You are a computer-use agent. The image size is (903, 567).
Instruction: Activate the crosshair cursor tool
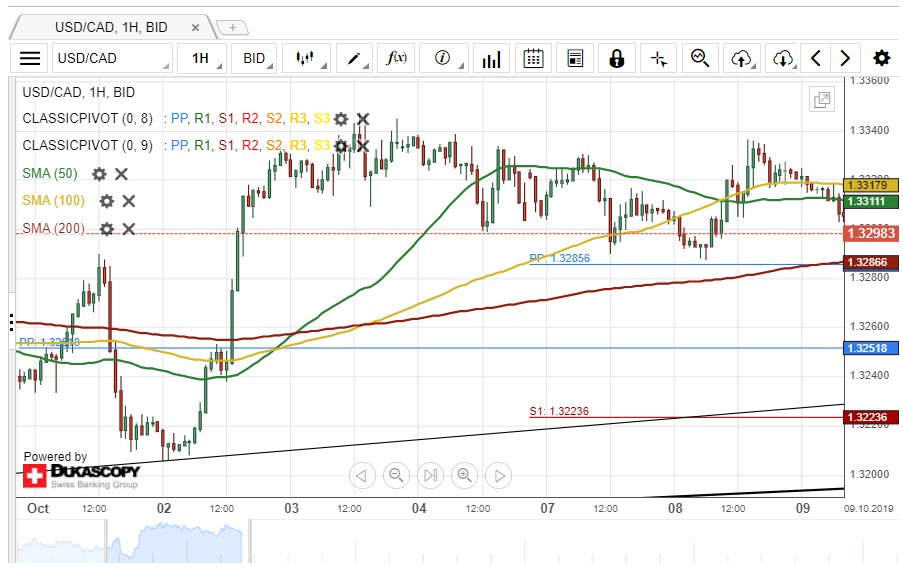click(658, 58)
